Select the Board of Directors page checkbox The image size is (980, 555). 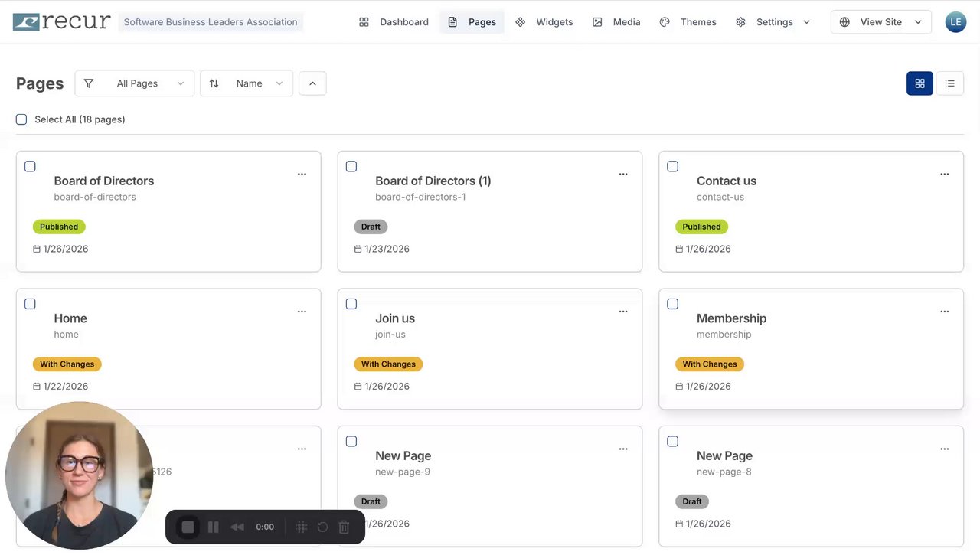click(30, 166)
